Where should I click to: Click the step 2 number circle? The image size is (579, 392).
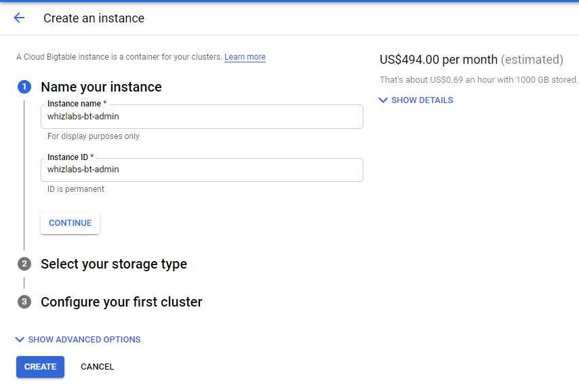(24, 264)
